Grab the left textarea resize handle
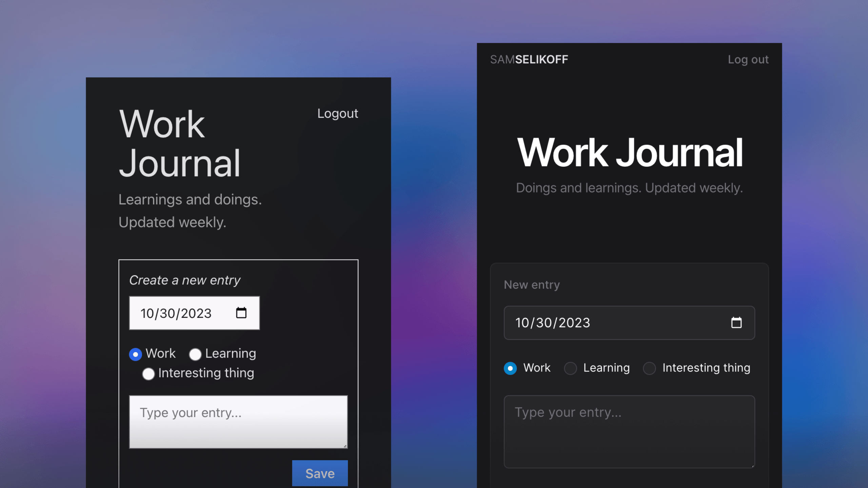 click(345, 446)
